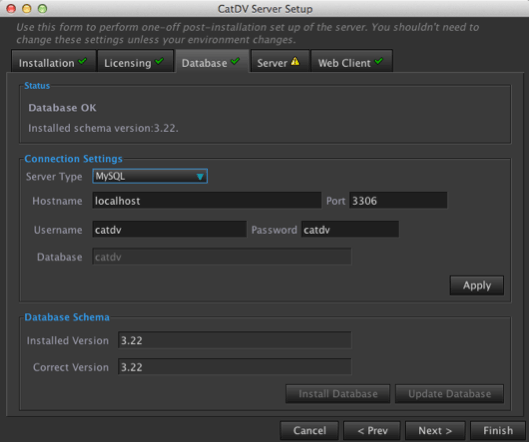The height and width of the screenshot is (443, 530).
Task: Go to the Server tab
Action: pyautogui.click(x=280, y=62)
